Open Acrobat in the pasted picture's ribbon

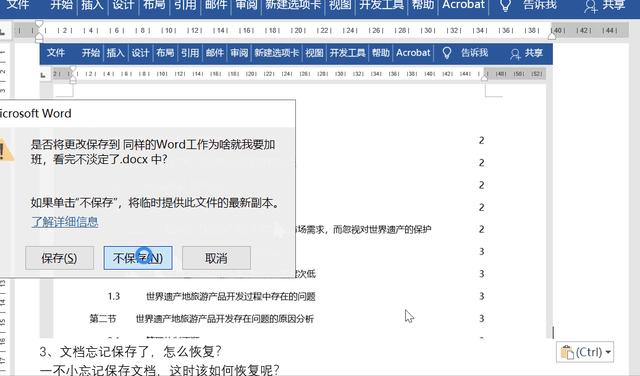click(413, 53)
